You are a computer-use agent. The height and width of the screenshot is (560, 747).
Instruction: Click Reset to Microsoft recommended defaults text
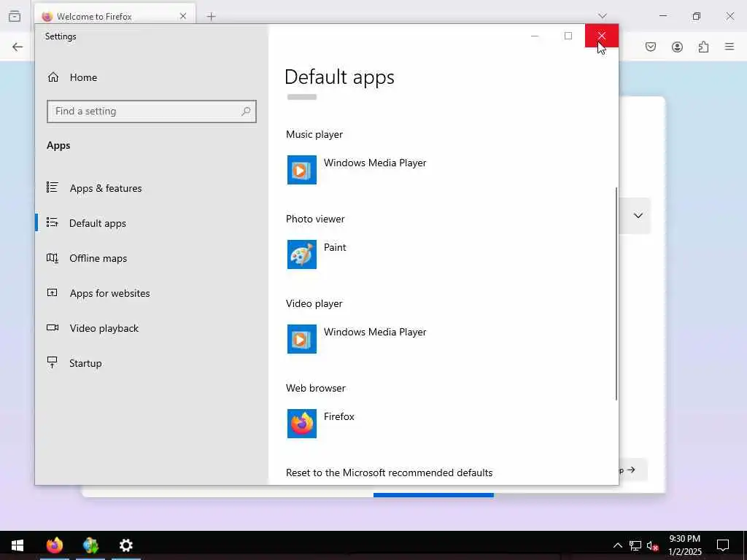coord(390,472)
